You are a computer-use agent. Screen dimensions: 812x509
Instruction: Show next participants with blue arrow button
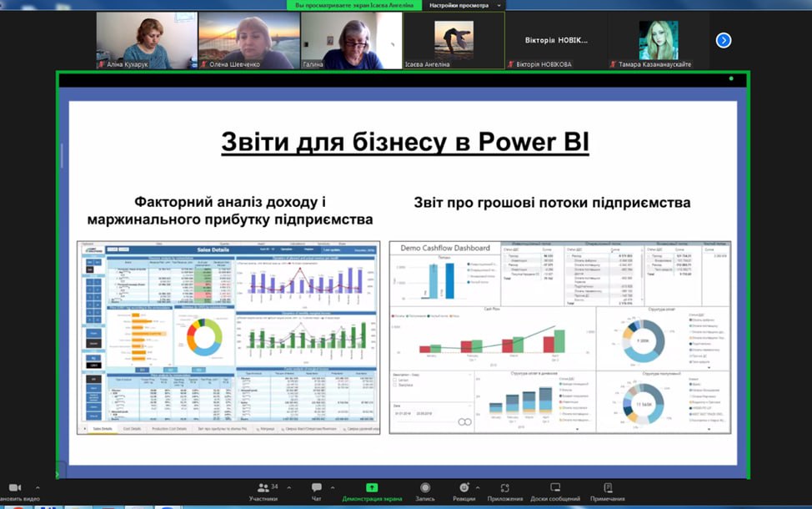pyautogui.click(x=724, y=40)
